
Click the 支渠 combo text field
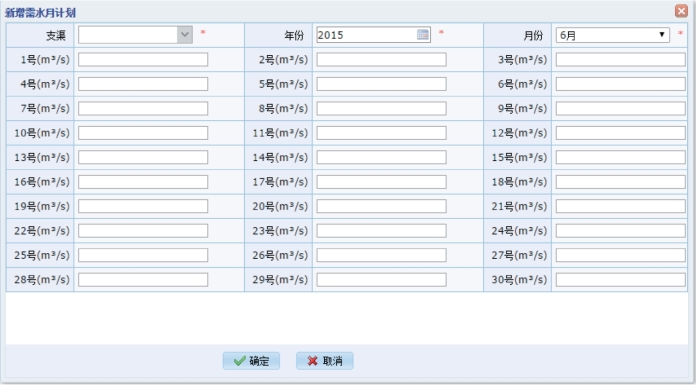[128, 35]
